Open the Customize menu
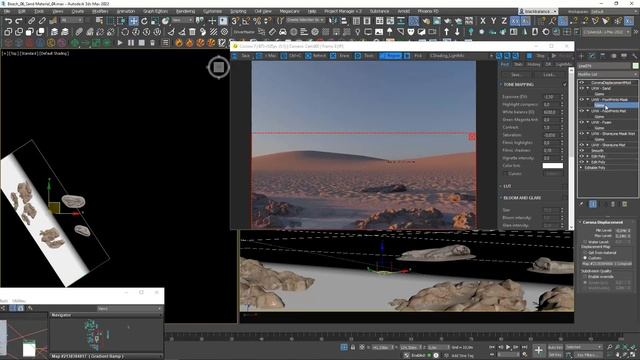This screenshot has height=360, width=640. 212,11
